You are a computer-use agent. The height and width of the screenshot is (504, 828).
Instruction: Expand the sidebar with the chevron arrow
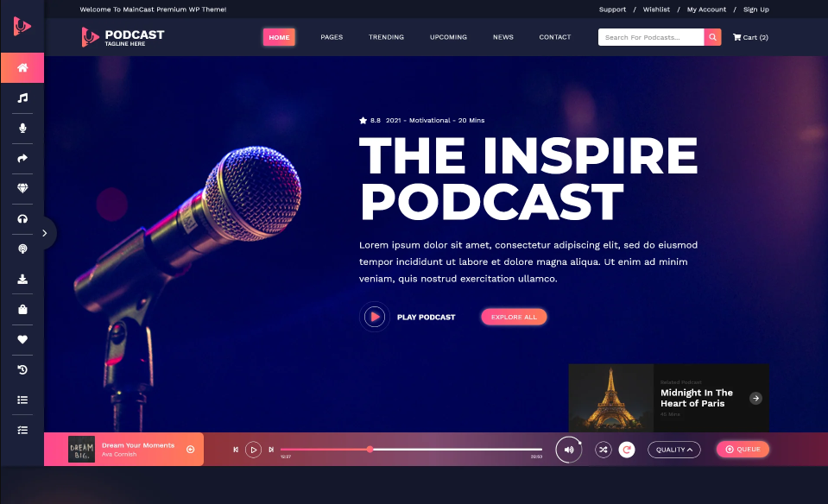45,233
